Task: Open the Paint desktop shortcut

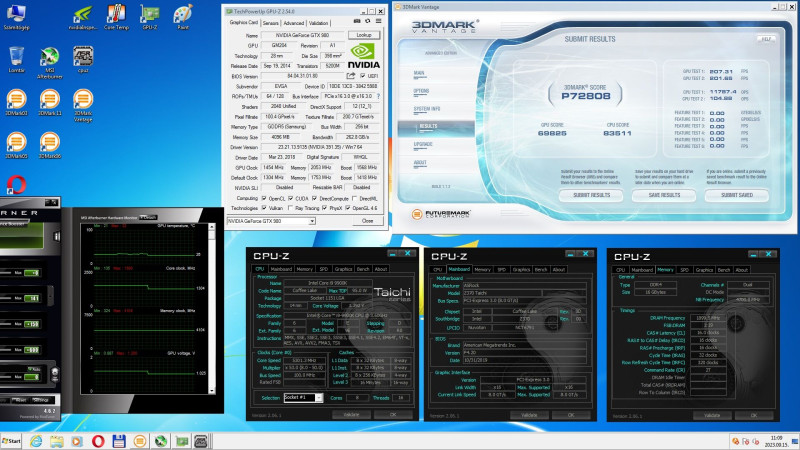Action: (183, 17)
